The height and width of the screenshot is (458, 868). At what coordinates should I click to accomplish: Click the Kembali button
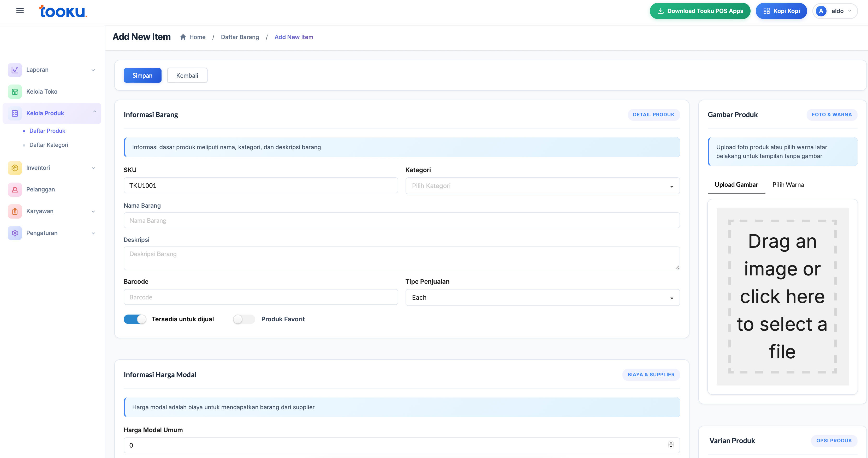(x=187, y=75)
